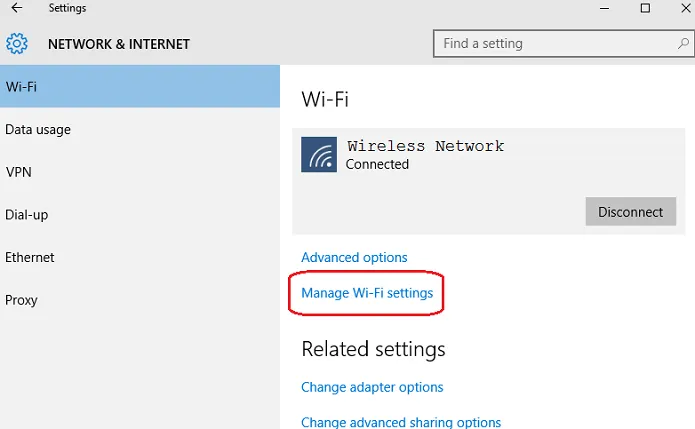The image size is (695, 429).
Task: Minimize the Settings window
Action: tap(603, 9)
